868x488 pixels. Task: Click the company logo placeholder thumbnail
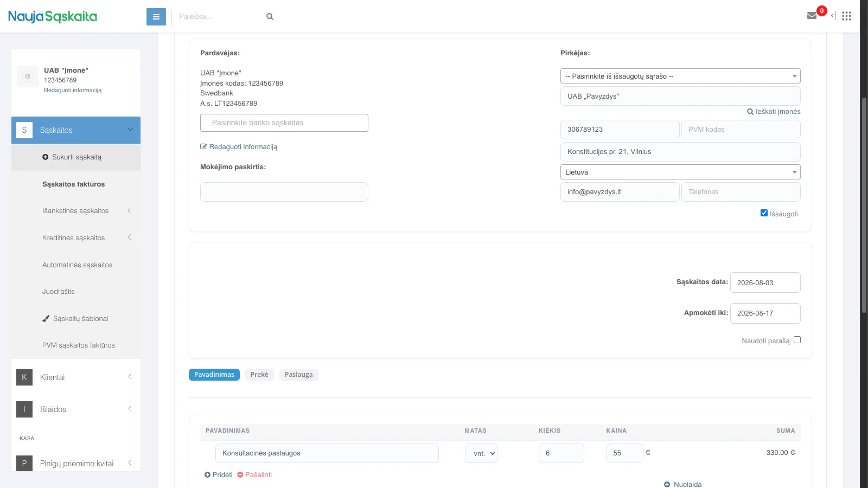pyautogui.click(x=28, y=76)
